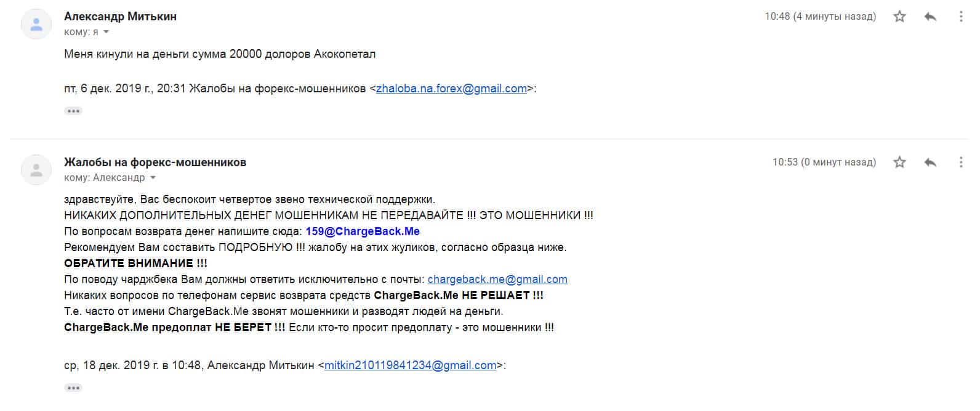Open more options for the 10:53 message
This screenshot has height=411, width=980.
pyautogui.click(x=961, y=162)
